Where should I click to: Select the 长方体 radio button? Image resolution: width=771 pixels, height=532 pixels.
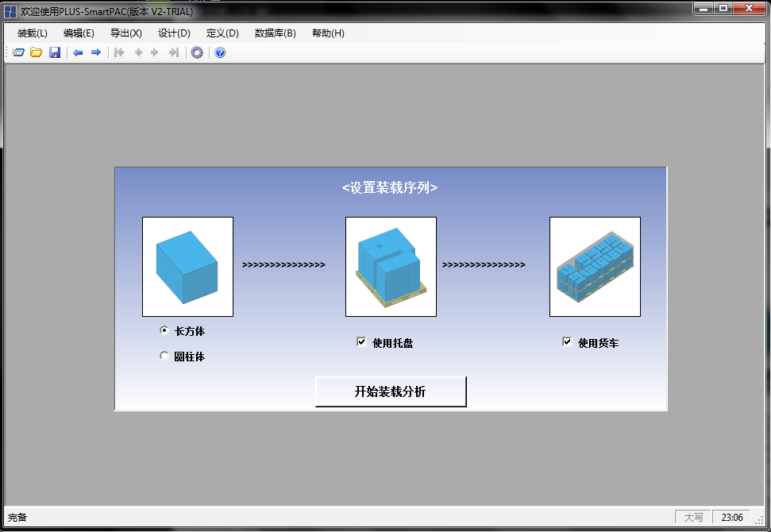point(164,330)
